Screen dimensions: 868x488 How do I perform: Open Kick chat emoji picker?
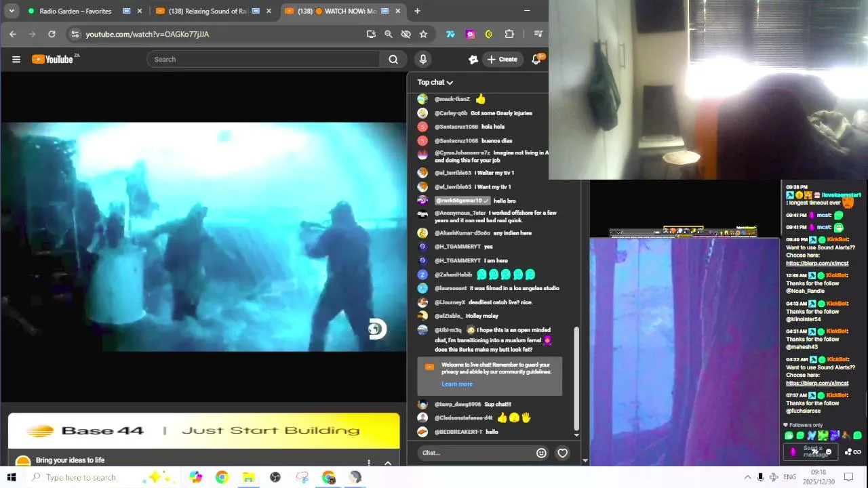coord(829,452)
